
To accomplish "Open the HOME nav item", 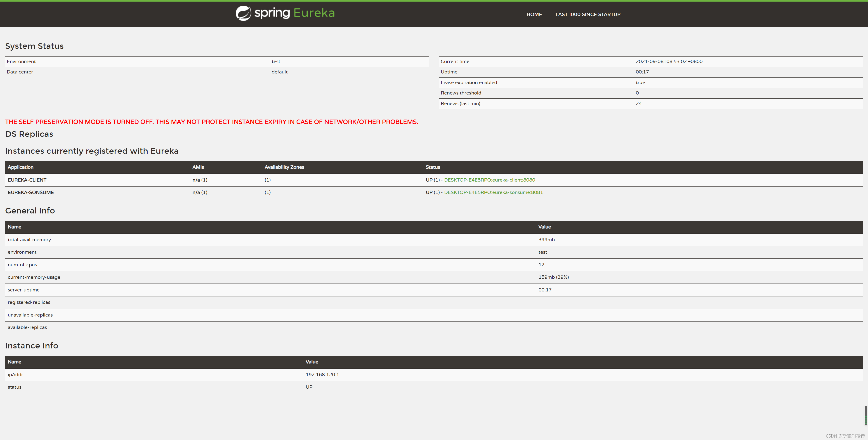I will point(534,14).
